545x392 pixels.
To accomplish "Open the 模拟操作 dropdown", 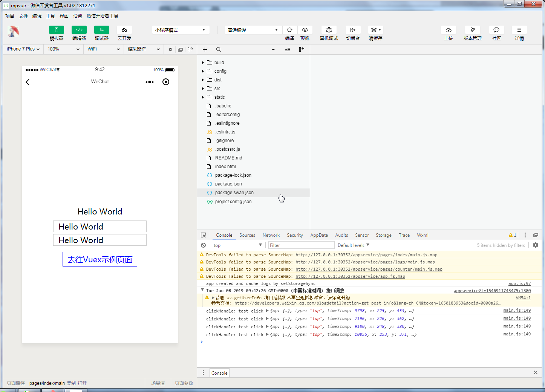I will (144, 49).
